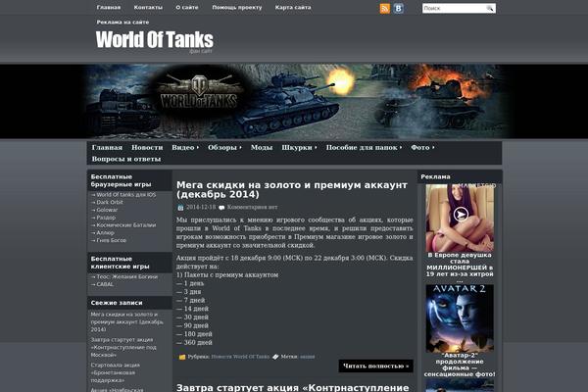Image resolution: width=588 pixels, height=392 pixels.
Task: Open Главная in the main navigation
Action: click(107, 147)
